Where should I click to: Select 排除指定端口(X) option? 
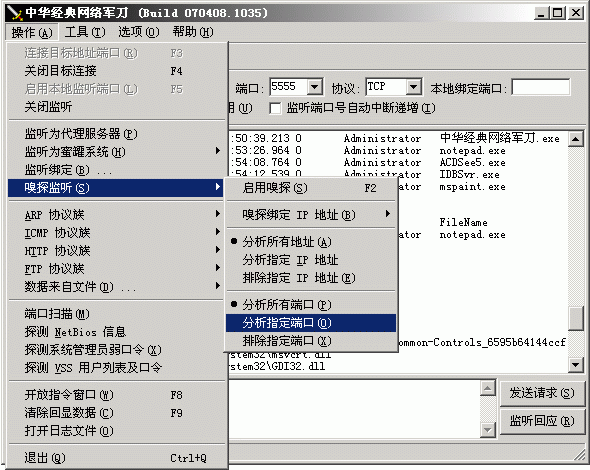point(311,341)
